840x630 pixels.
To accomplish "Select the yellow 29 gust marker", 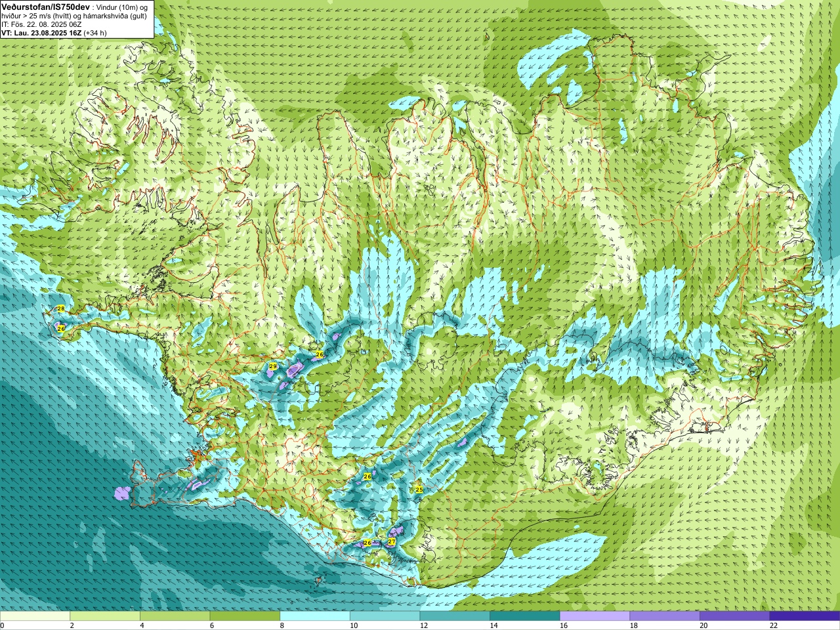I will point(272,366).
